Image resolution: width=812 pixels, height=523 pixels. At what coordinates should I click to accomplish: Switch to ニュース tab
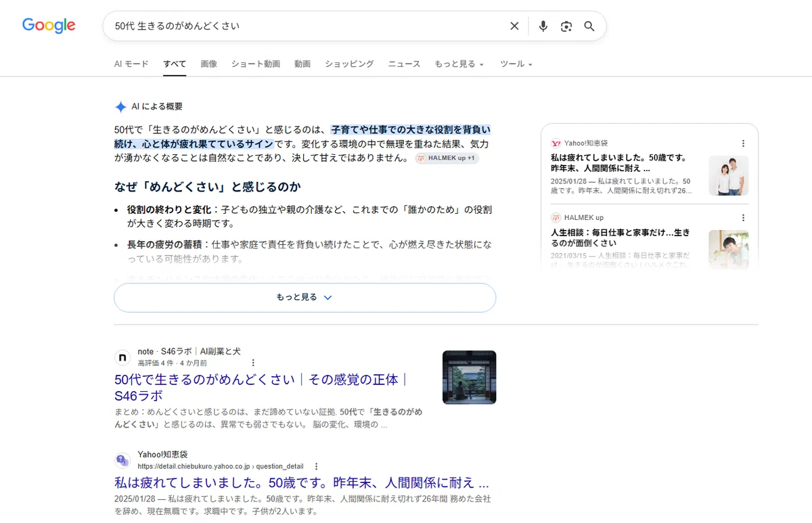(x=404, y=64)
